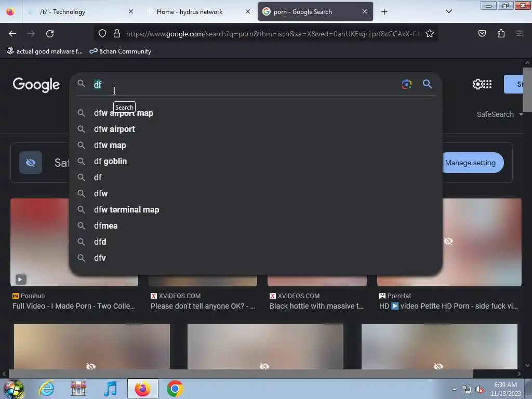532x399 pixels.
Task: Expand the SafeSearch dropdown
Action: point(500,114)
